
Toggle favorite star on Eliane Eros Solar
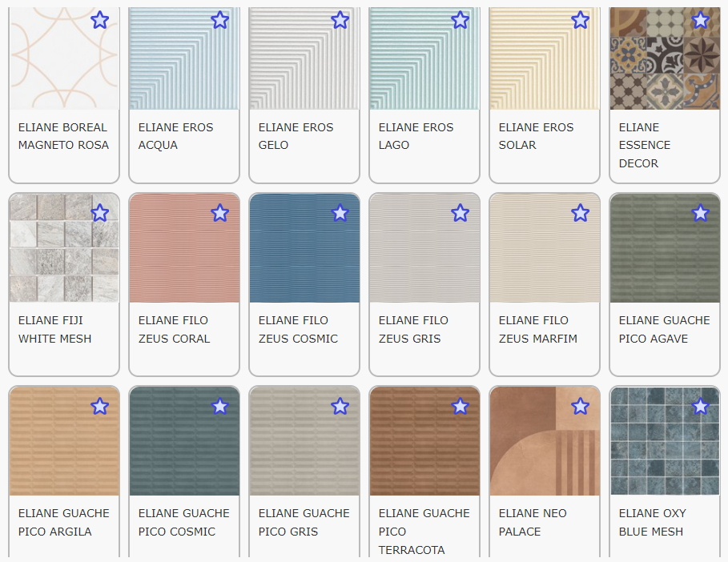[x=580, y=20]
